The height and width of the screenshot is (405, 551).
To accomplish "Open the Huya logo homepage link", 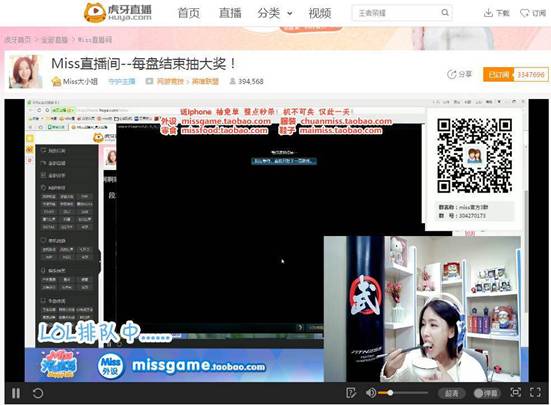I will pyautogui.click(x=118, y=13).
